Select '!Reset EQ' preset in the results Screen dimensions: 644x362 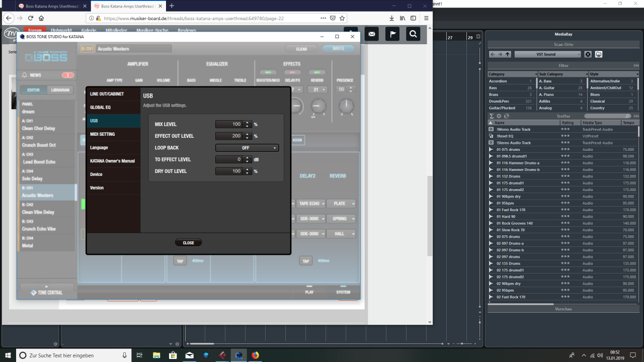(562, 136)
